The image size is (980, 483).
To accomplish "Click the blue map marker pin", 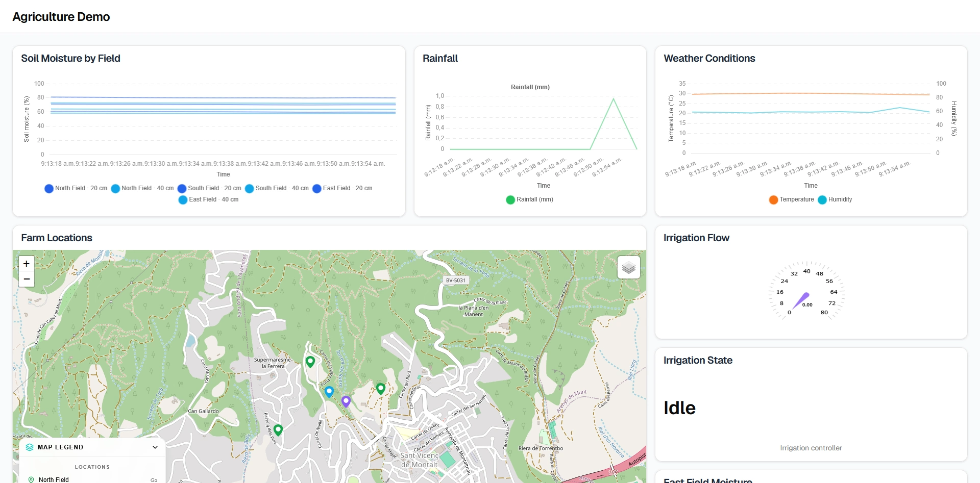I will click(329, 392).
